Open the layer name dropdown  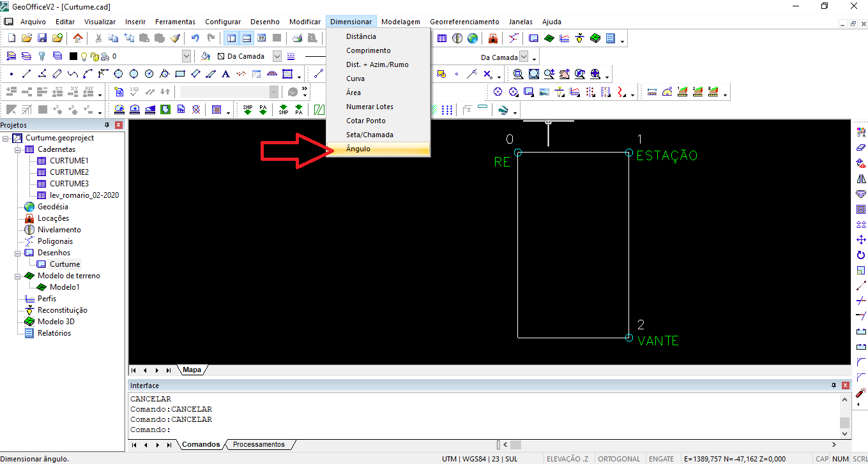click(186, 56)
